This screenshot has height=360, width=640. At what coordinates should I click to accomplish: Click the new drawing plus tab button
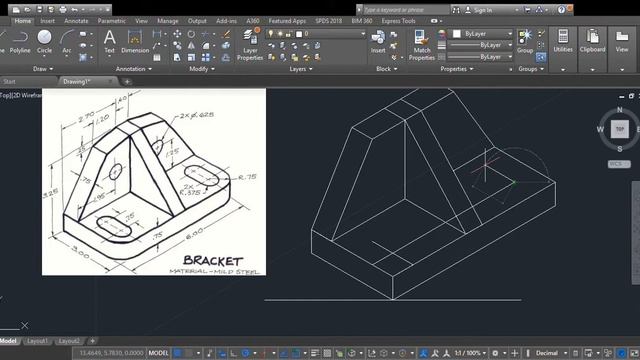tap(127, 82)
